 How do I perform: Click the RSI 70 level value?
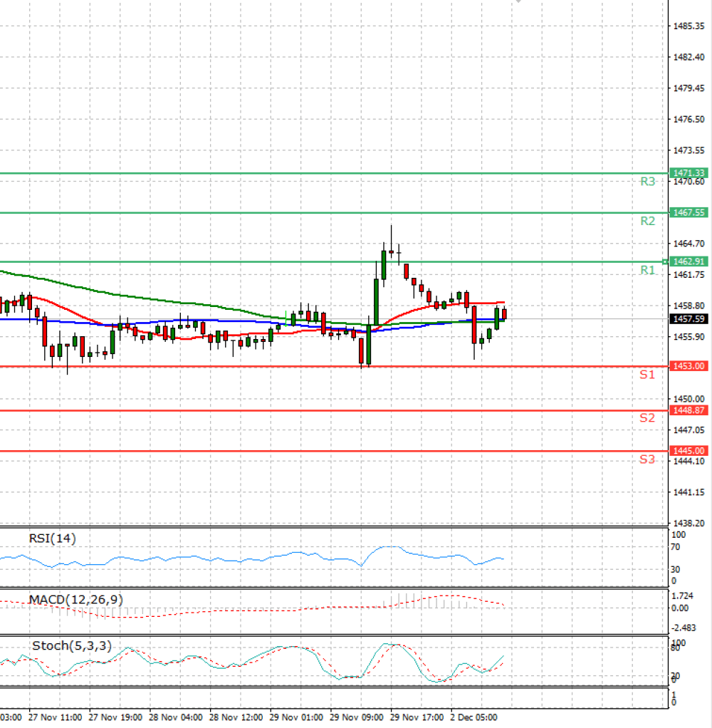(x=676, y=547)
